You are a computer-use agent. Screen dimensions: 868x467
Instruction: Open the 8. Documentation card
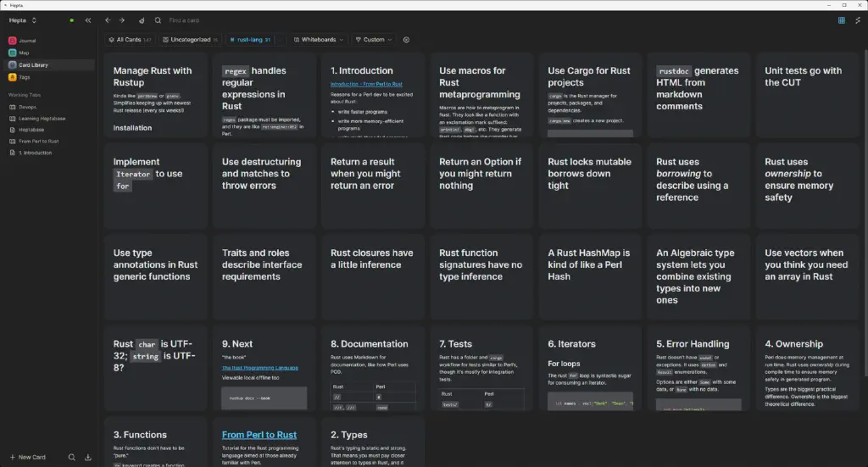[x=373, y=368]
